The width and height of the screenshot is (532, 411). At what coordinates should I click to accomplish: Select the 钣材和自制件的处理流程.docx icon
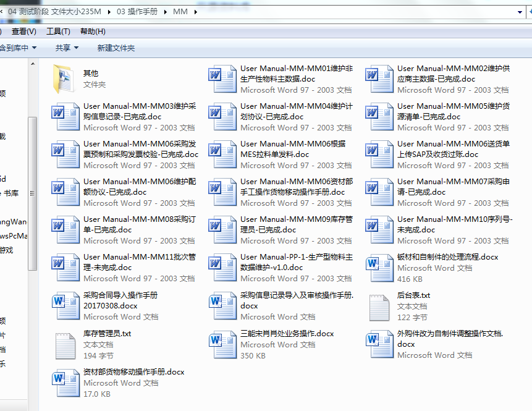379,268
